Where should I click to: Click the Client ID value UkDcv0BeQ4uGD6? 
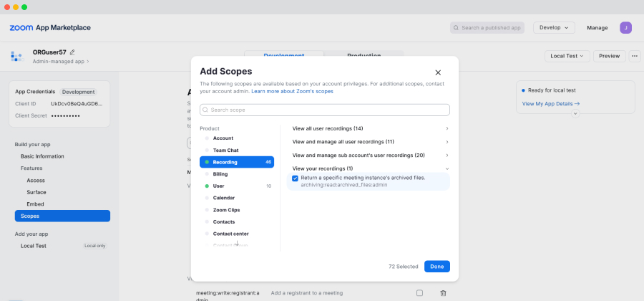(x=77, y=104)
